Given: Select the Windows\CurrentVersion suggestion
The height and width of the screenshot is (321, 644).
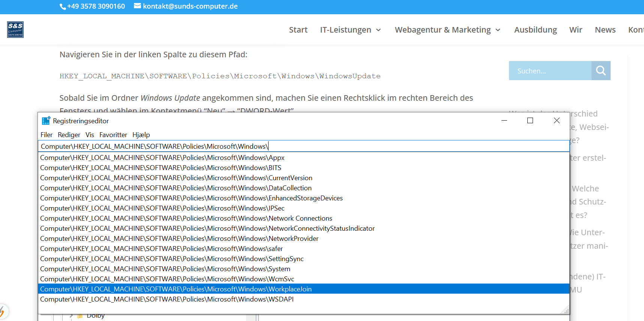Looking at the screenshot, I should [x=304, y=178].
